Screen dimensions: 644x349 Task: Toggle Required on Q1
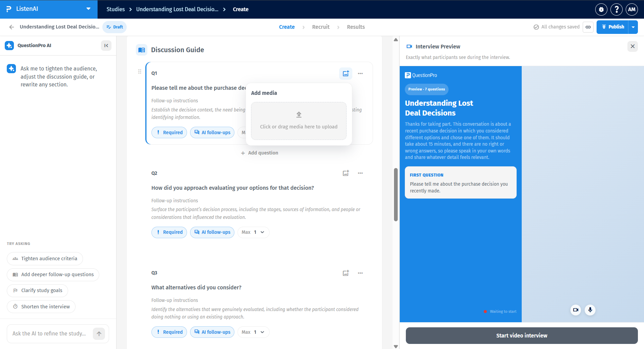[169, 132]
